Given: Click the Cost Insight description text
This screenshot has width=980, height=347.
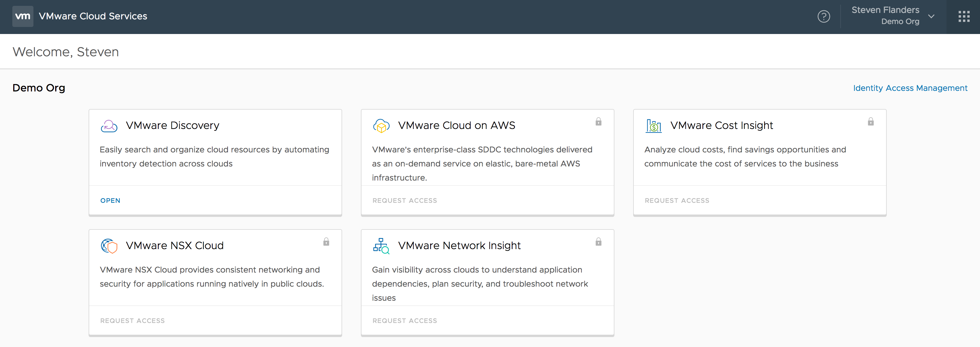Looking at the screenshot, I should pyautogui.click(x=745, y=157).
